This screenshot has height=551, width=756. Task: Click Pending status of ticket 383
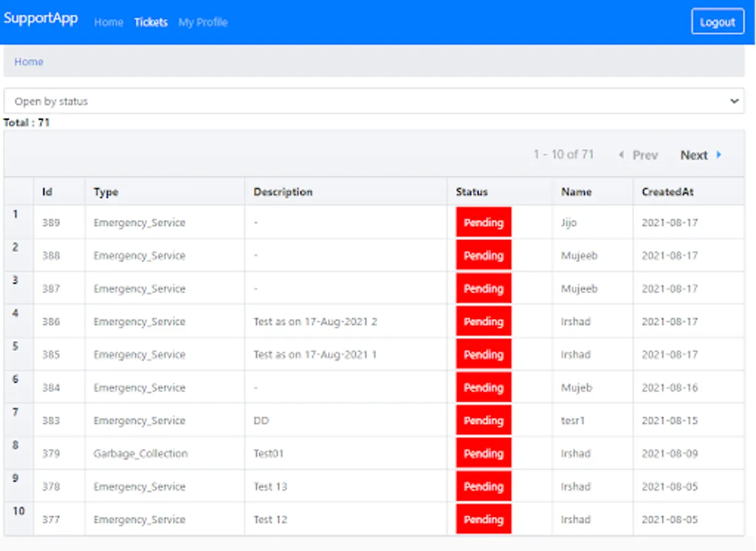(484, 421)
